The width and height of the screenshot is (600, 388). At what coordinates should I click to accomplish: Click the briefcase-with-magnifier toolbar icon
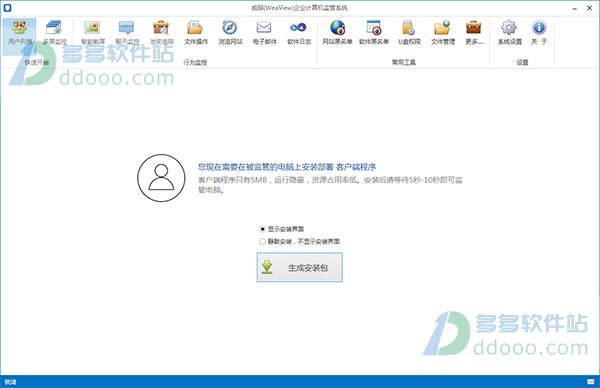[x=161, y=33]
